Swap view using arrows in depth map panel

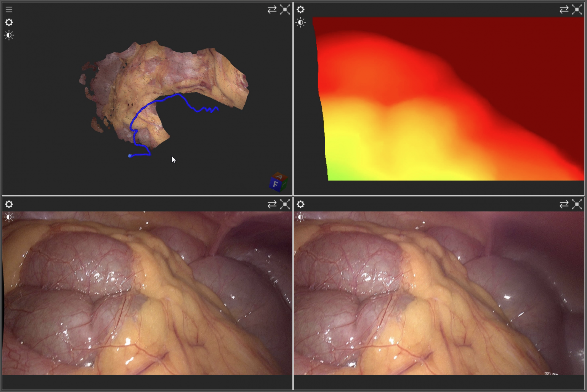[564, 10]
